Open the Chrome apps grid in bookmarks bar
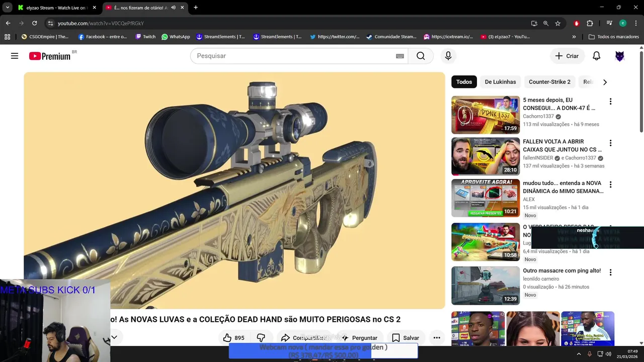The height and width of the screenshot is (362, 644). click(x=7, y=37)
